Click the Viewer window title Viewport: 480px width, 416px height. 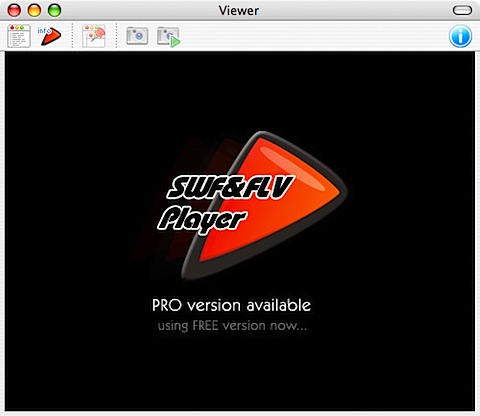click(239, 10)
